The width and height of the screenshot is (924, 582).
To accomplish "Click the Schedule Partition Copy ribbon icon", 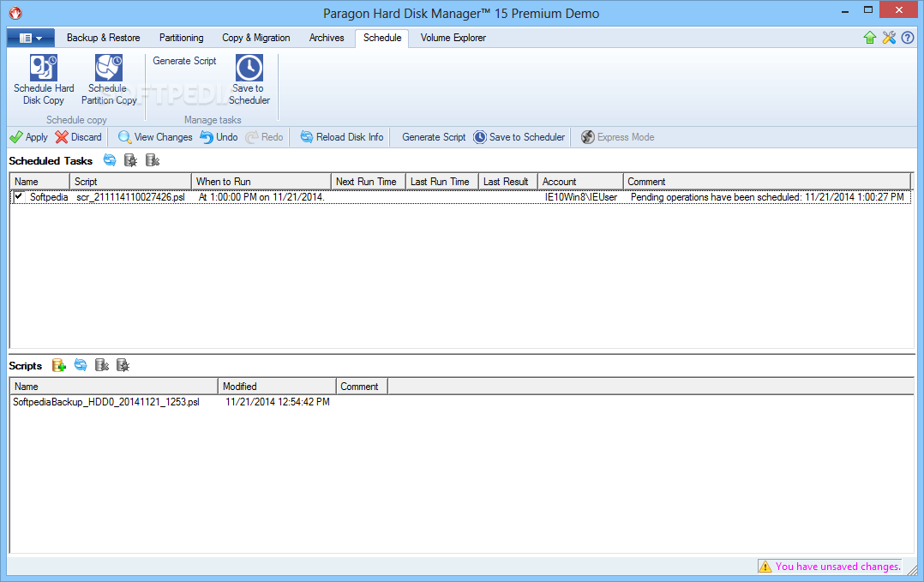I will (x=109, y=68).
